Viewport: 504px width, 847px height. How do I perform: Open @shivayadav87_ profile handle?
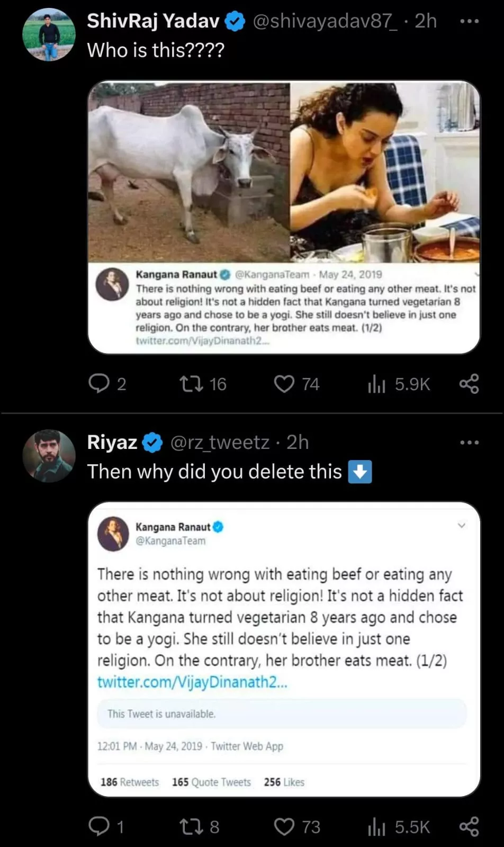(x=325, y=21)
